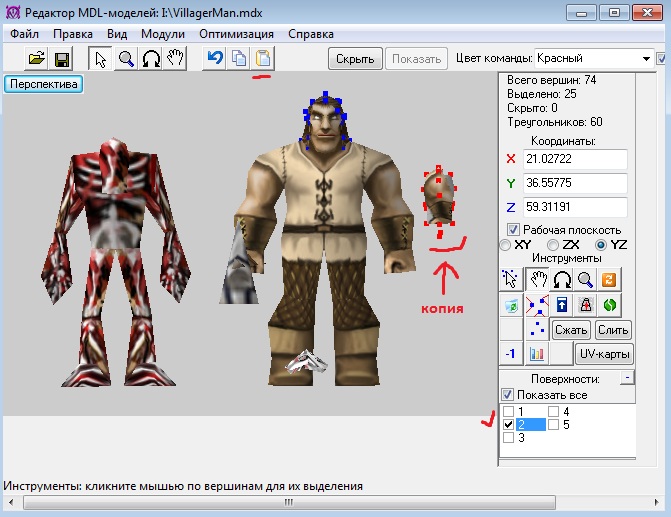Image resolution: width=671 pixels, height=517 pixels.
Task: Open the Оптимизация menu
Action: (x=236, y=34)
